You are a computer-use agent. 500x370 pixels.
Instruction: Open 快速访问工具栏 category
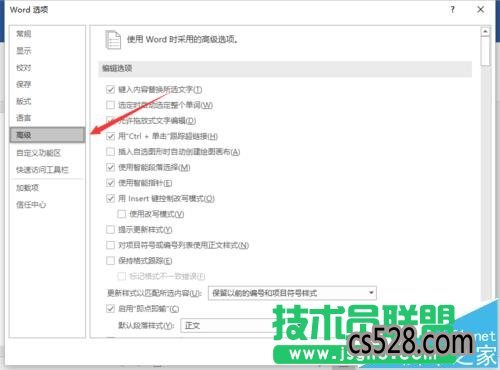click(42, 170)
